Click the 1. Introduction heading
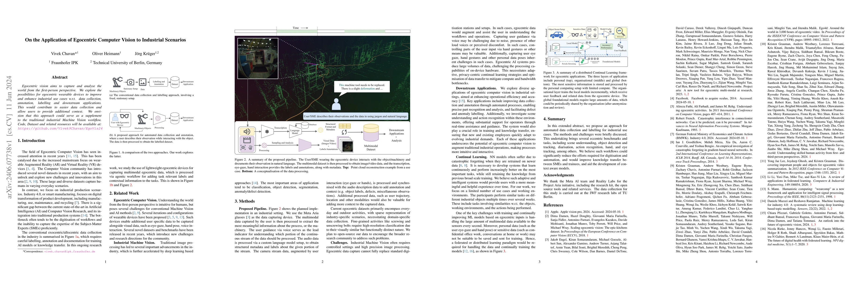 pos(31,141)
